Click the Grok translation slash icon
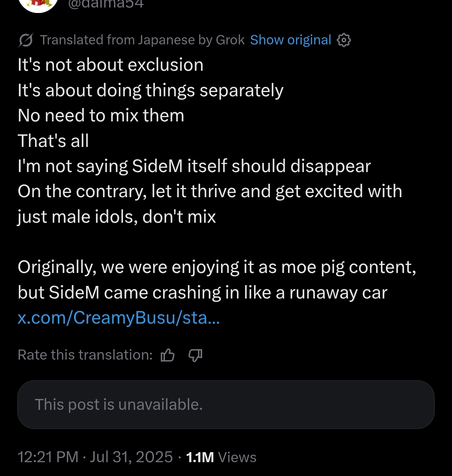The width and height of the screenshot is (452, 476). point(26,40)
